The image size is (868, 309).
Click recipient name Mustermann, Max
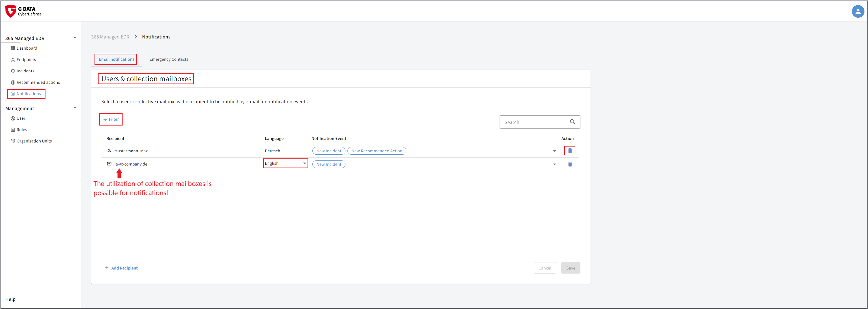(x=131, y=151)
